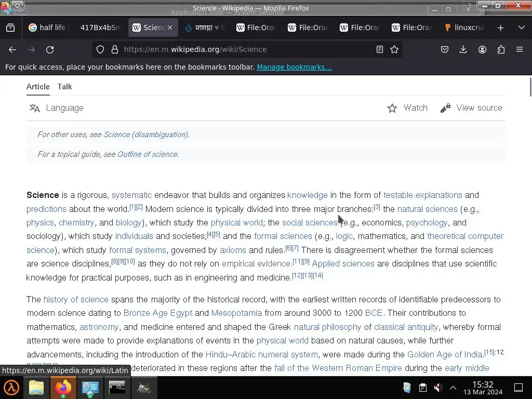The image size is (532, 399).
Task: Open the tracking protection shield icon
Action: tap(100, 49)
